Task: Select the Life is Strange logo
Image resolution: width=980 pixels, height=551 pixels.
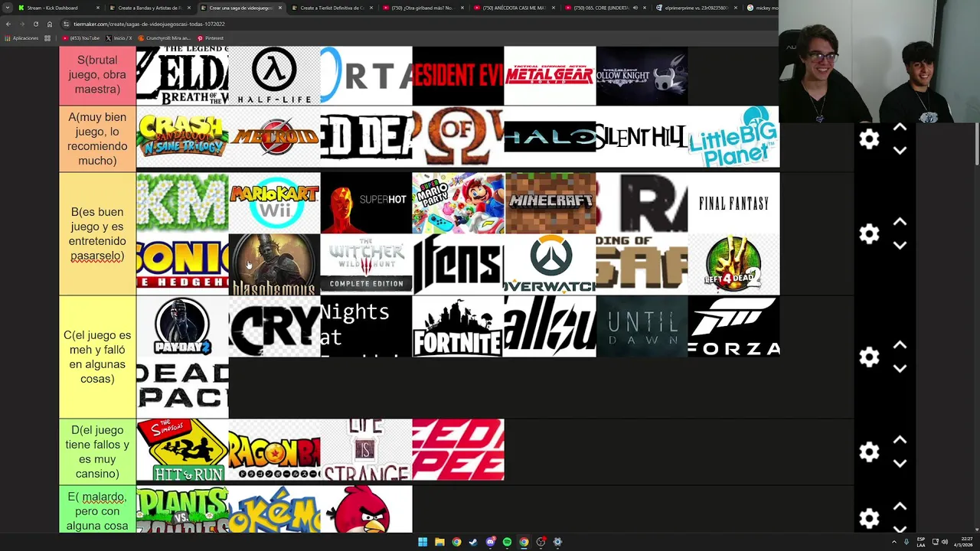Action: click(366, 450)
